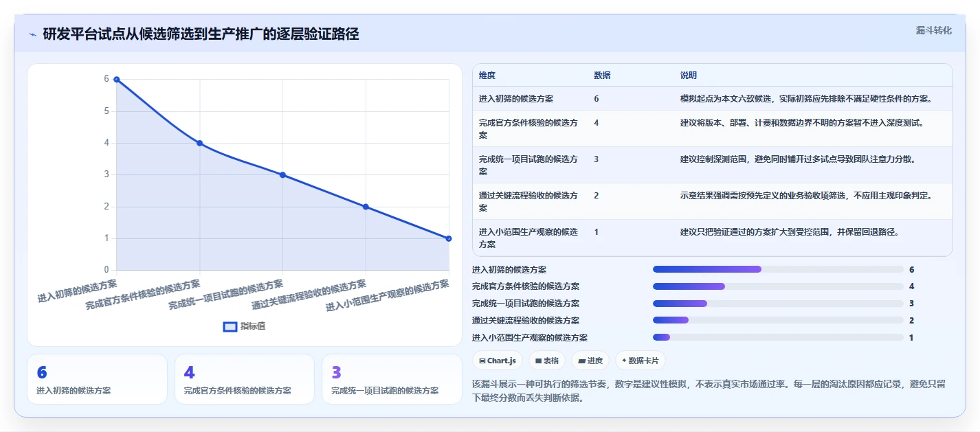This screenshot has width=980, height=432.
Task: Click the 进入初筛的候选方案 progress bar
Action: [x=778, y=269]
